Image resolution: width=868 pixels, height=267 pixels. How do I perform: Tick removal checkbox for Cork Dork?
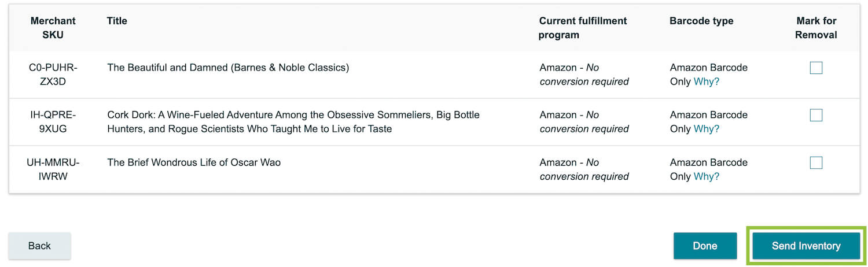pyautogui.click(x=816, y=116)
